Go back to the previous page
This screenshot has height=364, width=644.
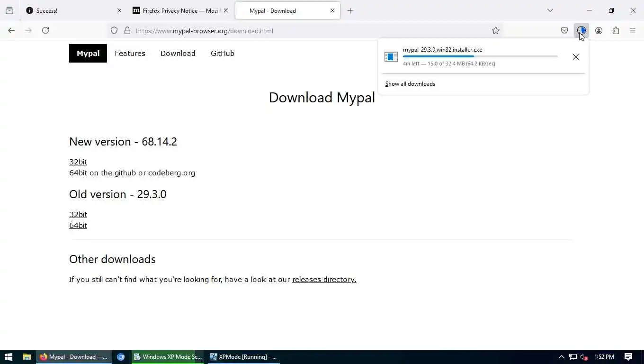(x=11, y=30)
